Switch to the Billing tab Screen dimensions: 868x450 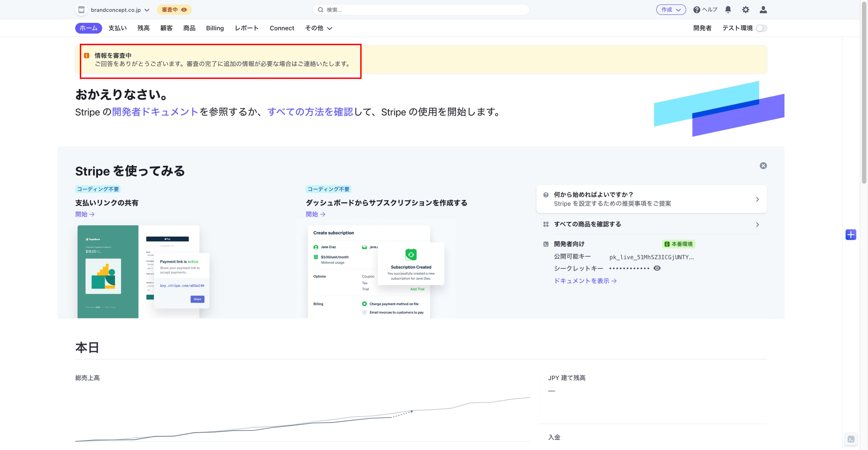215,28
